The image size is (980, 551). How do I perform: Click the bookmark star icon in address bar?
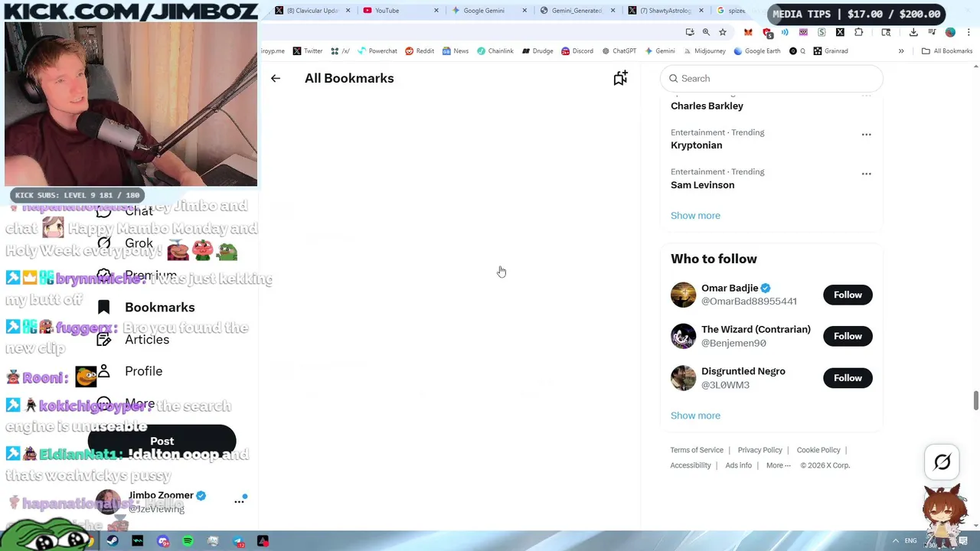point(722,32)
